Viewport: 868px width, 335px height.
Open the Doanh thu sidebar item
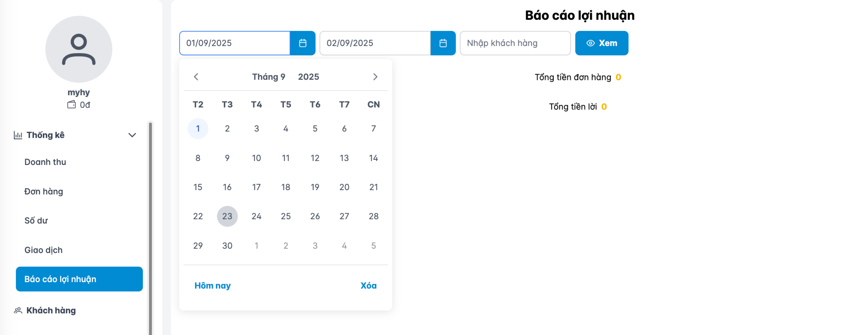coord(45,162)
